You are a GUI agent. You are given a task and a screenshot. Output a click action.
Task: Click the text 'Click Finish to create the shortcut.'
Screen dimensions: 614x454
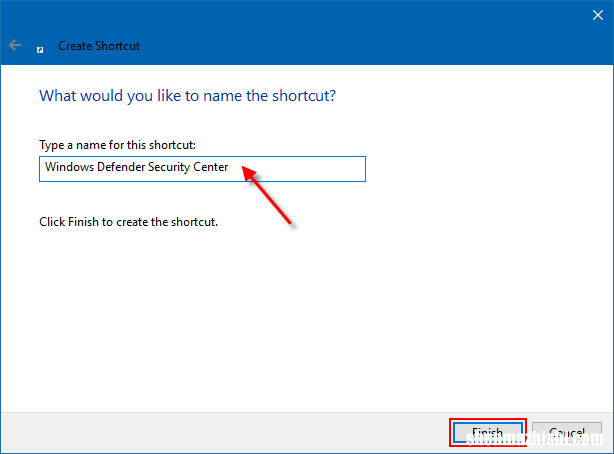(x=128, y=222)
